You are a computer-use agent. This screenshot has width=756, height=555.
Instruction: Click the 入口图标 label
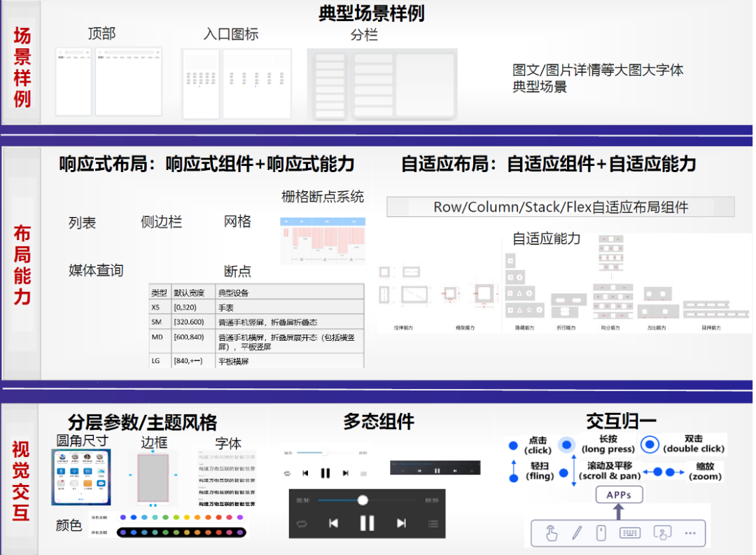click(x=230, y=34)
